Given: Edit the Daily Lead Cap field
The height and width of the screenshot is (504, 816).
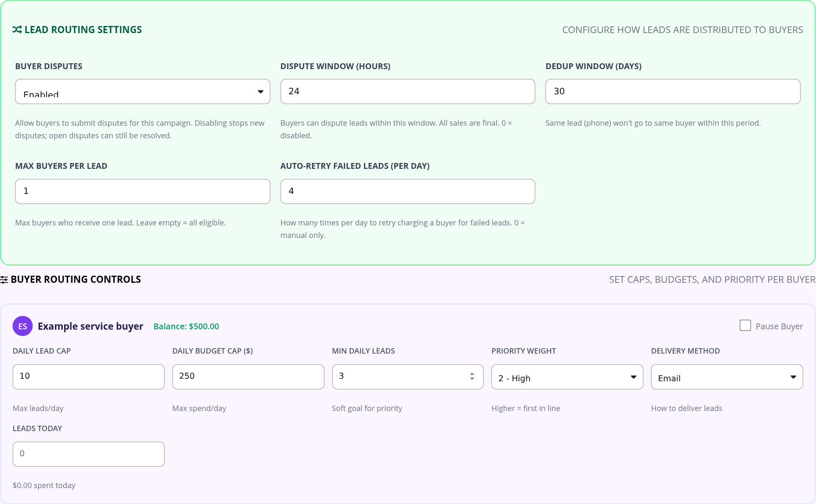Looking at the screenshot, I should pyautogui.click(x=88, y=377).
